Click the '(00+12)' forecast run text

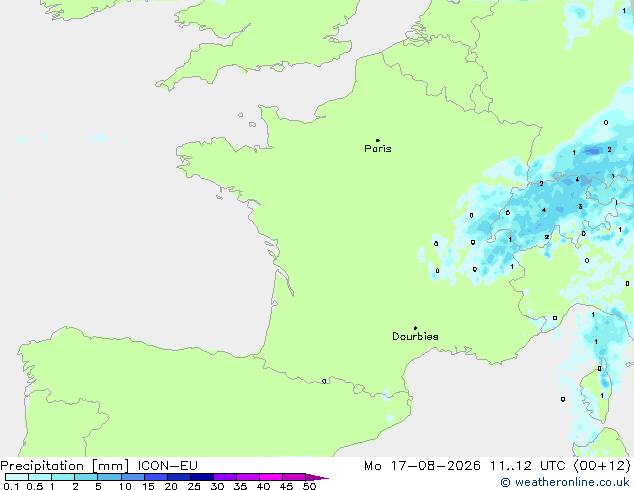pos(602,466)
